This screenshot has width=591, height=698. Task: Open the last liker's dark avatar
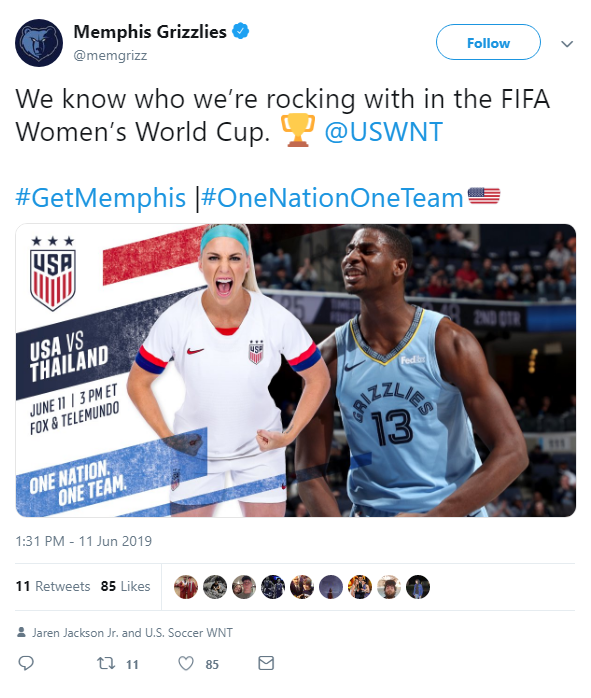[417, 587]
